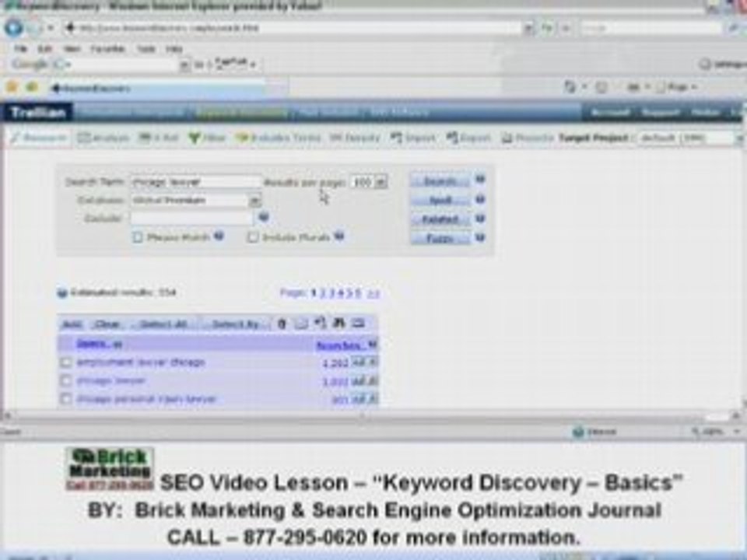Click the browser Forward arrow button
Viewport: 747px width, 560px height.
34,28
